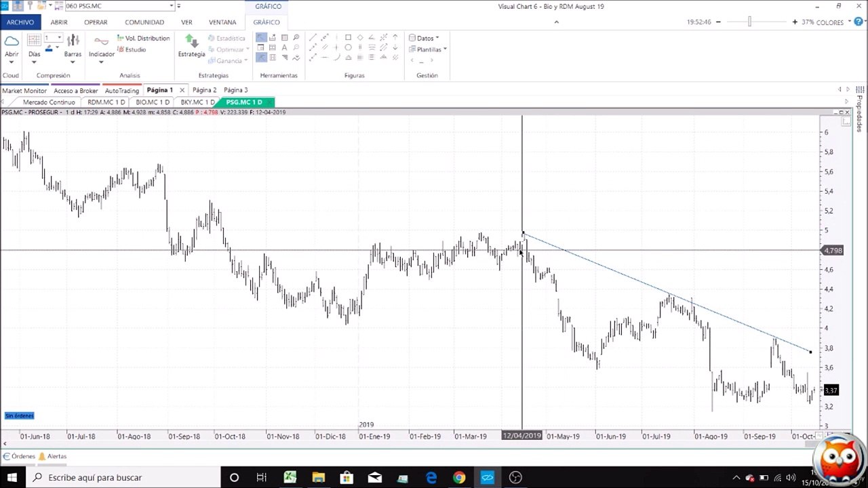Screen dimensions: 868x488
Task: Open the COMUNIDAD ribbon tab
Action: 144,22
